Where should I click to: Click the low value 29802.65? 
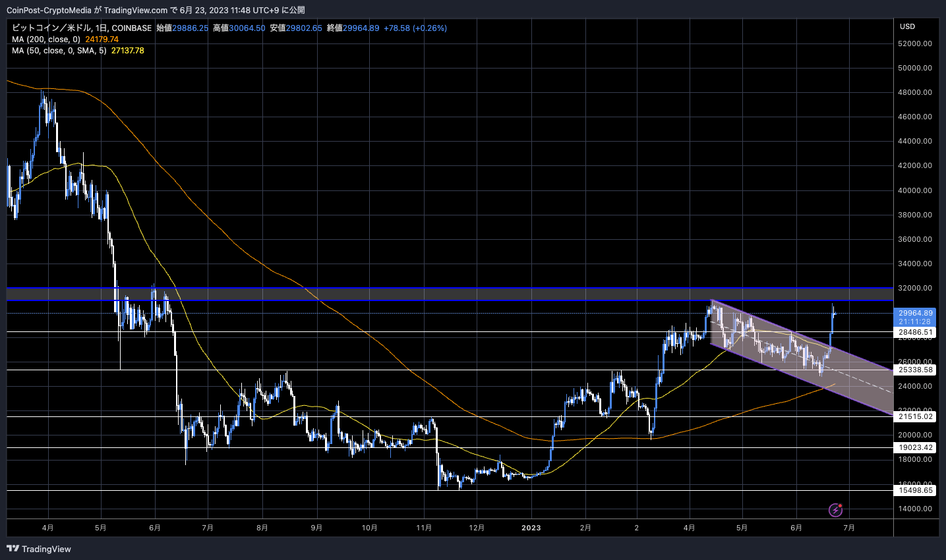click(x=304, y=28)
